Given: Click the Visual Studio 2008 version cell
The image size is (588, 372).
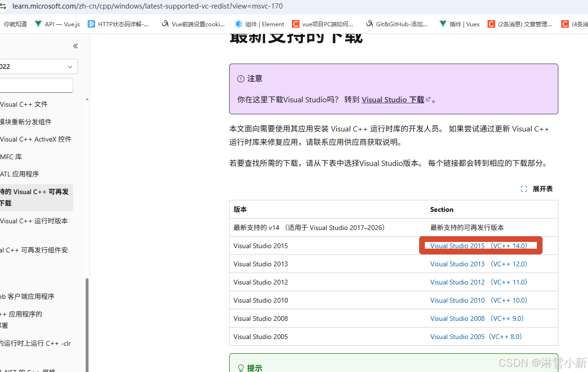Looking at the screenshot, I should point(328,318).
